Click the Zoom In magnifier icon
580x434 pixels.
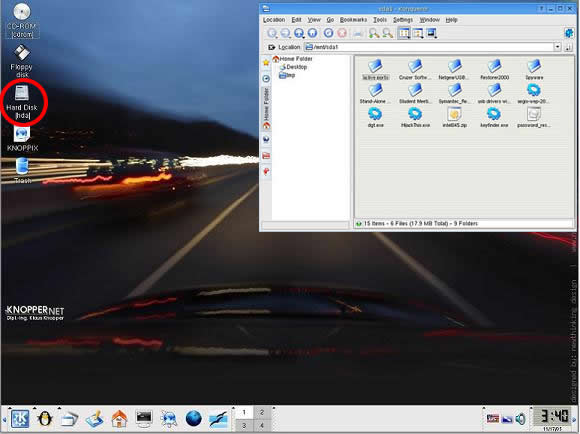(374, 33)
